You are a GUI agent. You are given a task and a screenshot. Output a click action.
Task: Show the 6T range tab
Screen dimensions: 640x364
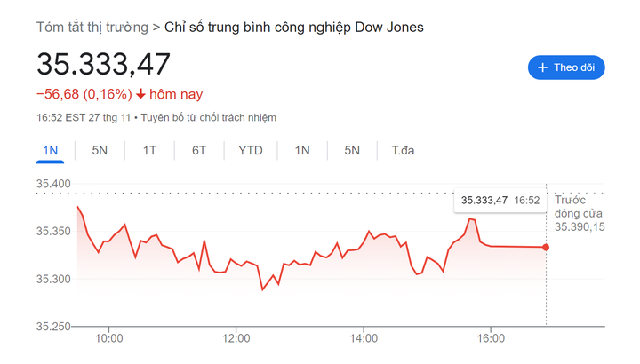click(199, 150)
